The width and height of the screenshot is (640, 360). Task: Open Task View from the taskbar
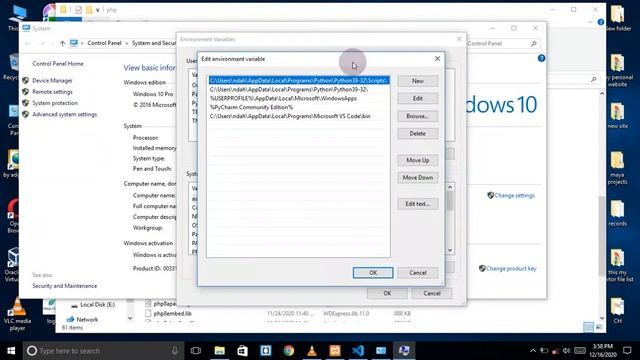[x=196, y=351]
